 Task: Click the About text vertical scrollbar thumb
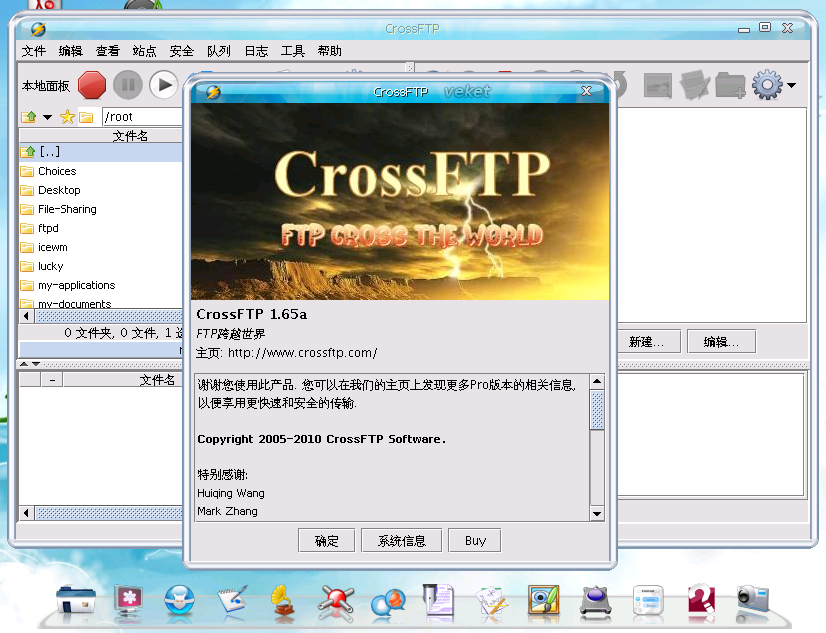click(597, 410)
